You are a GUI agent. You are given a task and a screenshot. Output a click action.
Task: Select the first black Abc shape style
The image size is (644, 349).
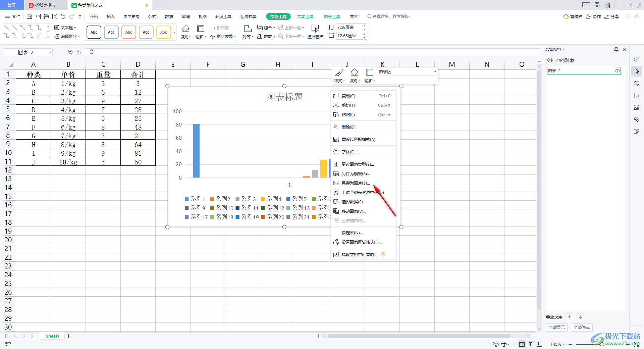click(94, 32)
